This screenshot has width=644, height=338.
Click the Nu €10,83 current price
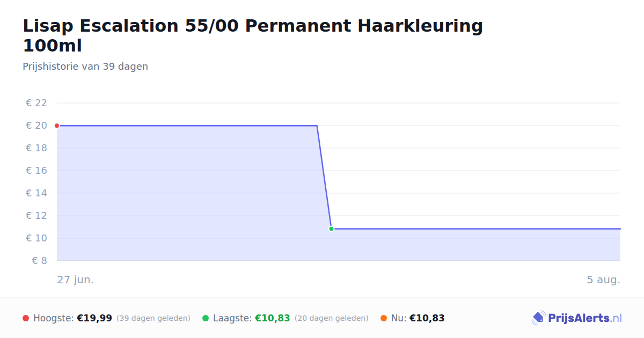[427, 318]
